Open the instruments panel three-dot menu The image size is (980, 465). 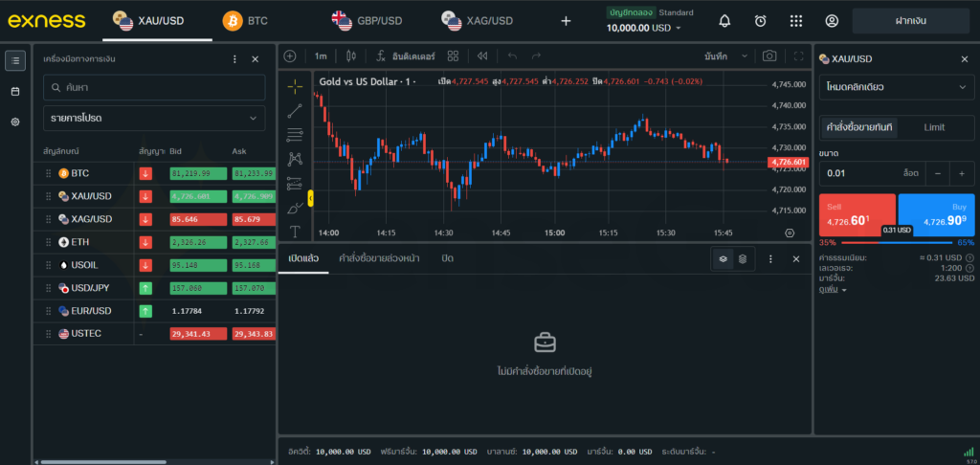click(x=235, y=58)
